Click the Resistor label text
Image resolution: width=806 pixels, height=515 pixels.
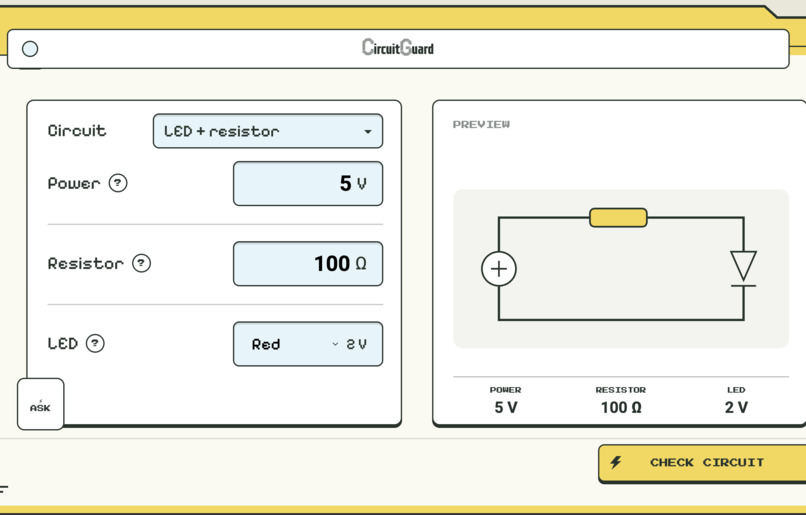86,263
